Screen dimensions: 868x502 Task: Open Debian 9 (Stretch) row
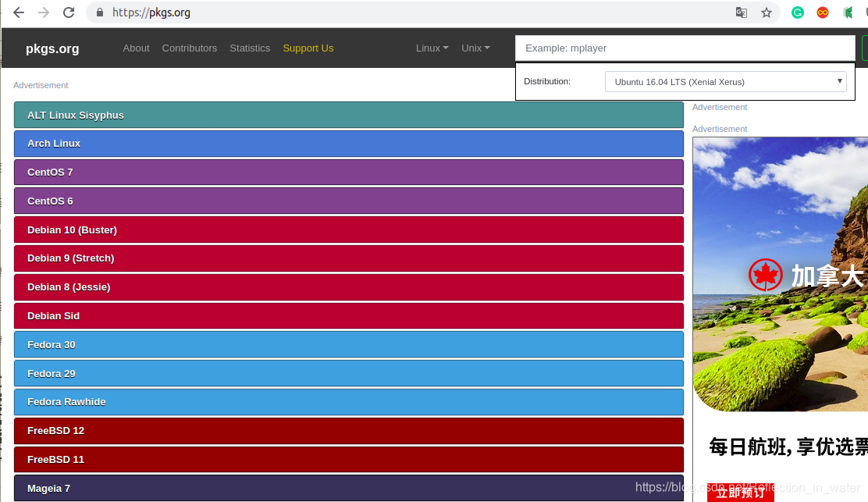[349, 258]
